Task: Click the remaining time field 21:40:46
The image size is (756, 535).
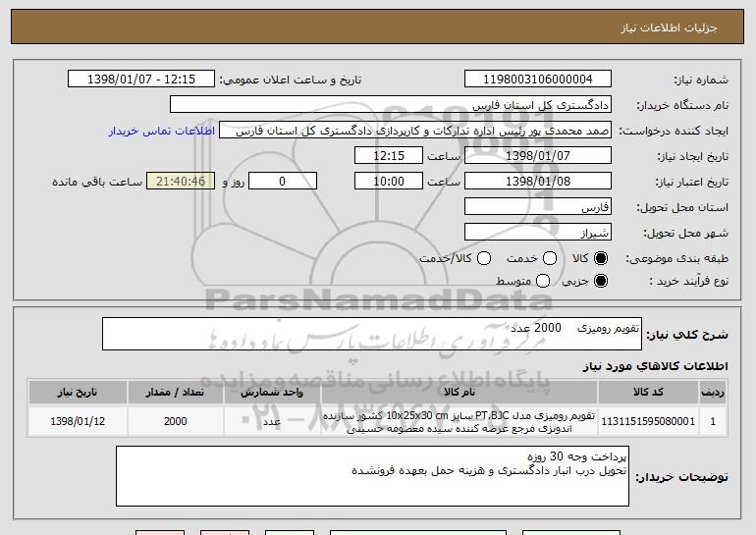Action: (x=181, y=182)
